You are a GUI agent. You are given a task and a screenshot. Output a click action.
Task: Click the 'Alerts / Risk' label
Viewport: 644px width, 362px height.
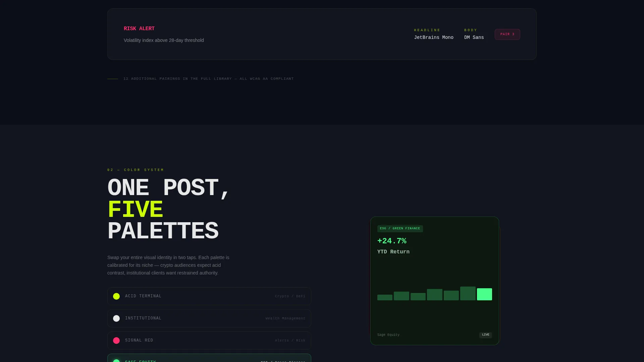point(290,341)
